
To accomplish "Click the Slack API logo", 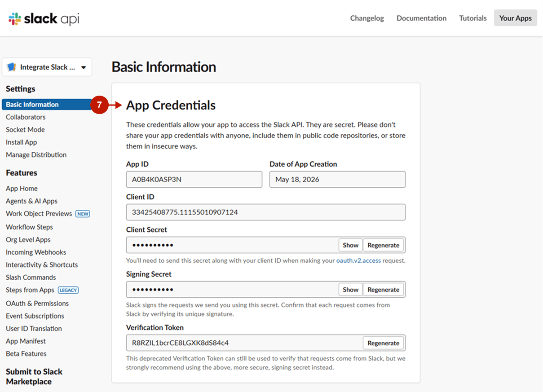I will point(44,18).
